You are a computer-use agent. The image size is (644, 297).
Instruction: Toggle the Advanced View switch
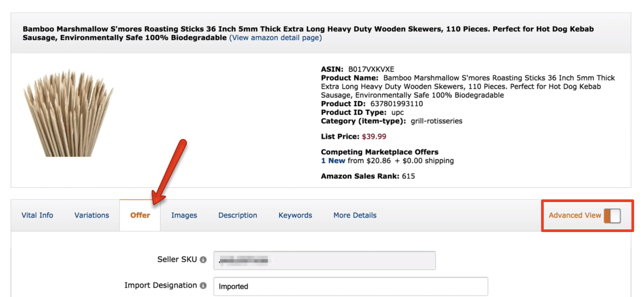tap(612, 216)
